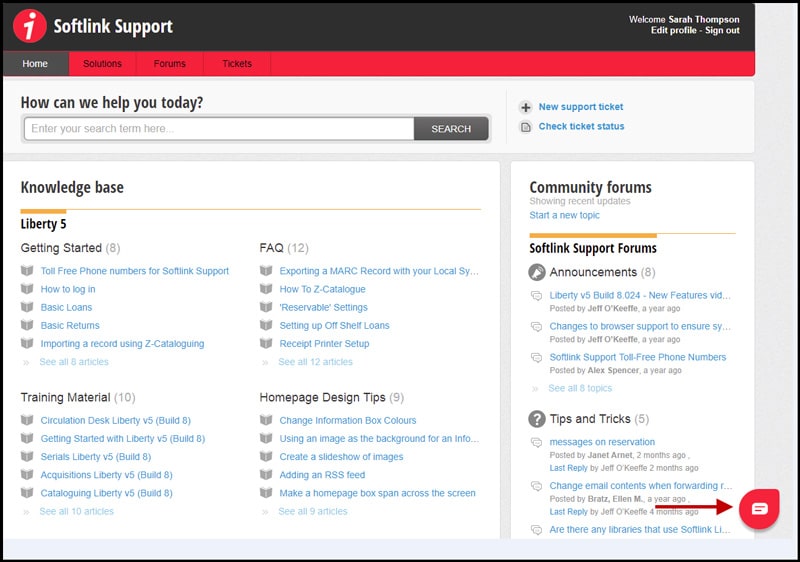Open Training Material category heading

(x=65, y=398)
